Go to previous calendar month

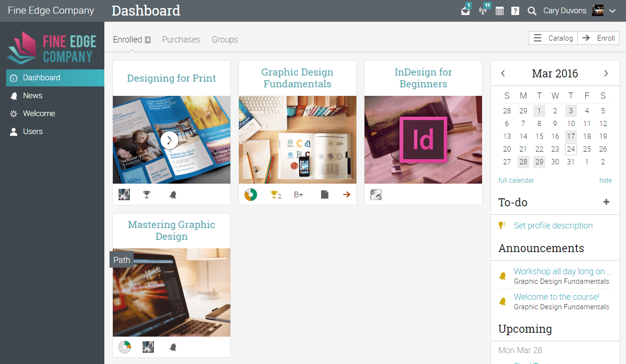(503, 73)
